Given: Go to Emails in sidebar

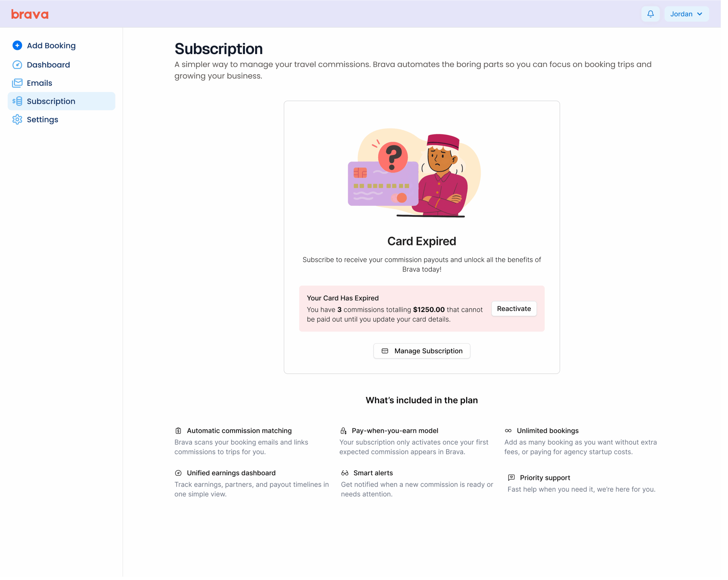Looking at the screenshot, I should tap(40, 83).
